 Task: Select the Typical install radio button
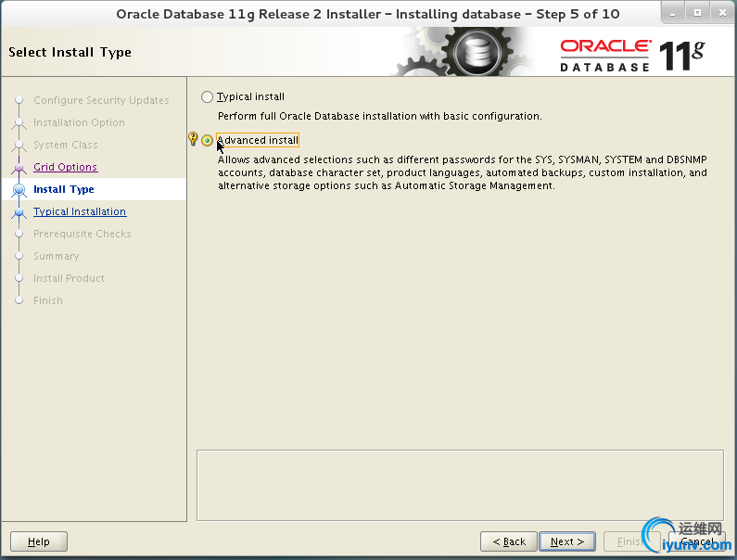(207, 96)
